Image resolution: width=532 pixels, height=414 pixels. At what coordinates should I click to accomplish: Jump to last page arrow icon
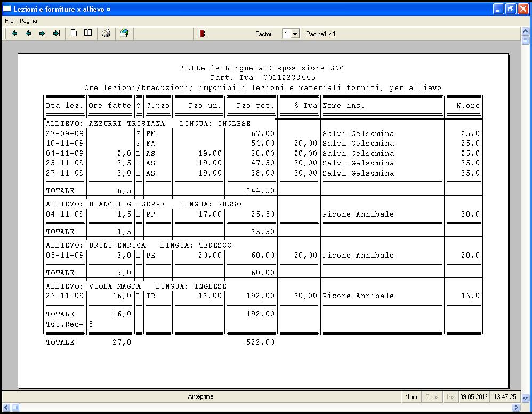57,33
